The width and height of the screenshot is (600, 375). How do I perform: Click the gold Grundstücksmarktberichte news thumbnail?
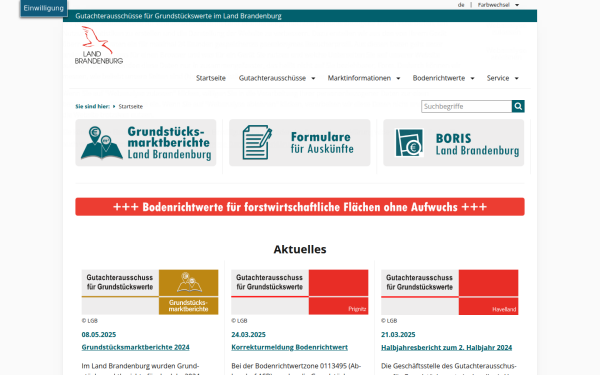point(150,292)
